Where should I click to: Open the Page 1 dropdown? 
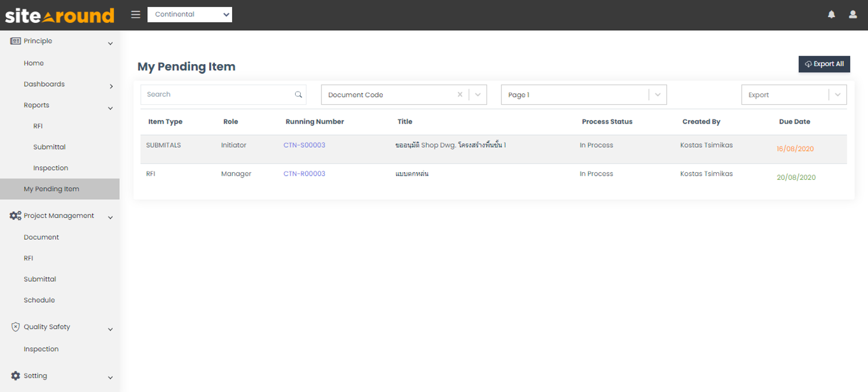click(584, 94)
